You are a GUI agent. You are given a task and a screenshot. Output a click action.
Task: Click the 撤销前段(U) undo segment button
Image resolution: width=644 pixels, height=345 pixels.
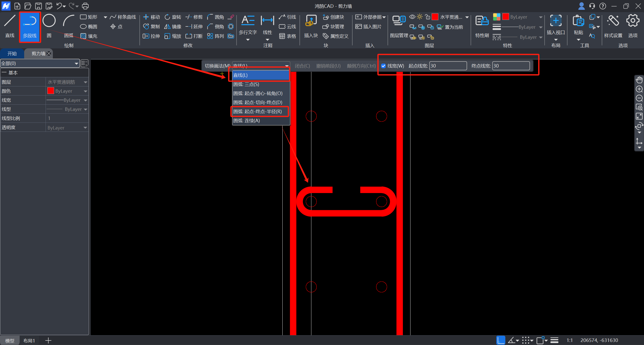[x=328, y=66]
